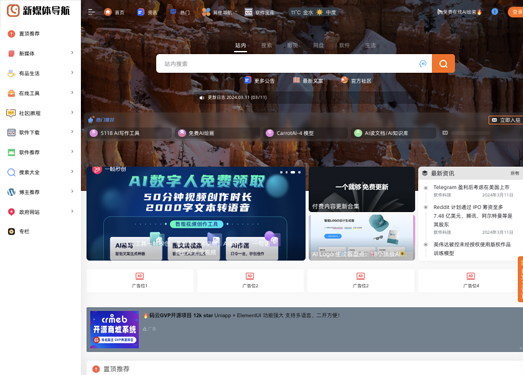Click the 新媒体 sidebar icon
Image resolution: width=523 pixels, height=375 pixels.
[x=11, y=53]
